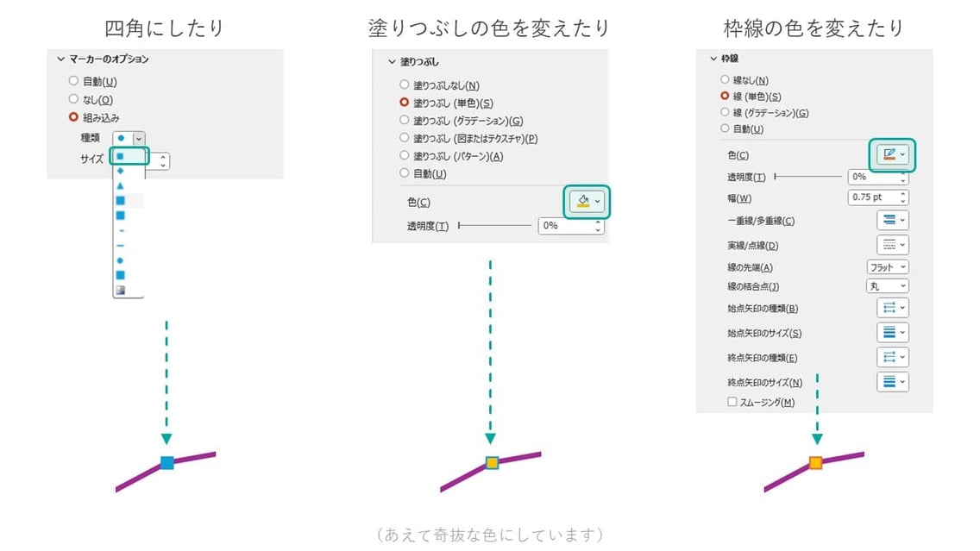Screen dimensions: 980x551
Task: Choose the triangle marker shape
Action: coord(121,185)
